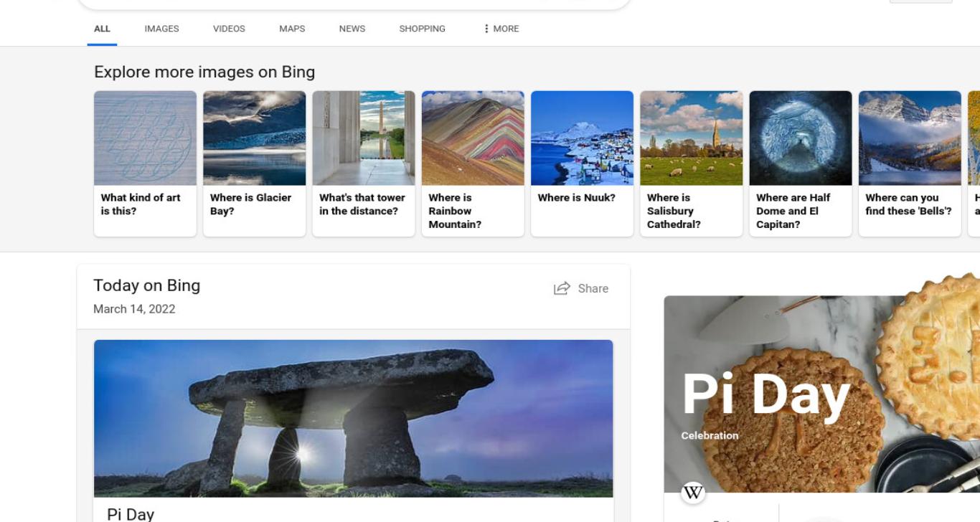Click 'Where is Glacier Bay?' caption
Viewport: 980px width, 522px height.
[x=250, y=204]
